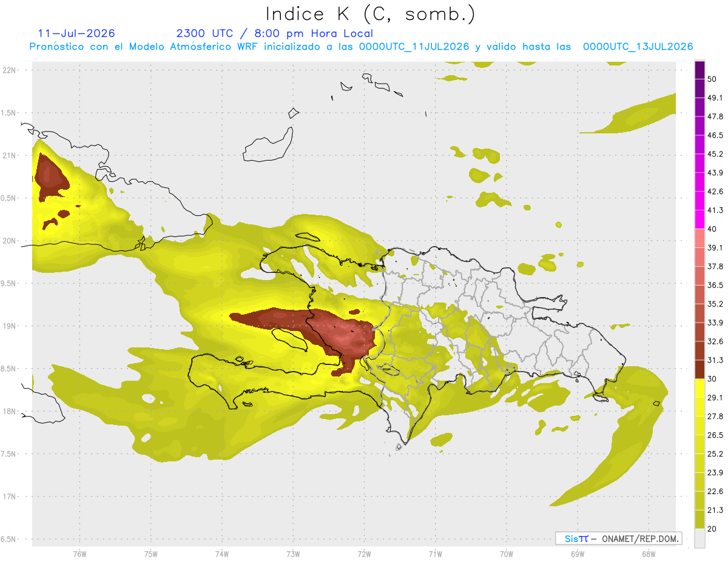Click the '20N' latitude label

coord(10,241)
